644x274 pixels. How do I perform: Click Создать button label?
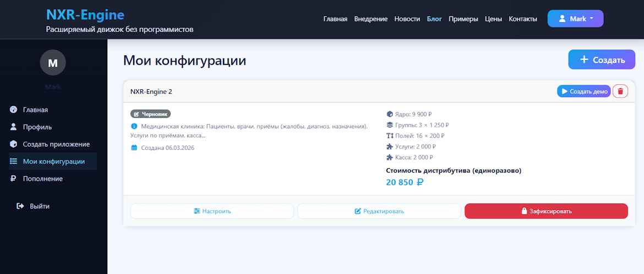[x=609, y=60]
